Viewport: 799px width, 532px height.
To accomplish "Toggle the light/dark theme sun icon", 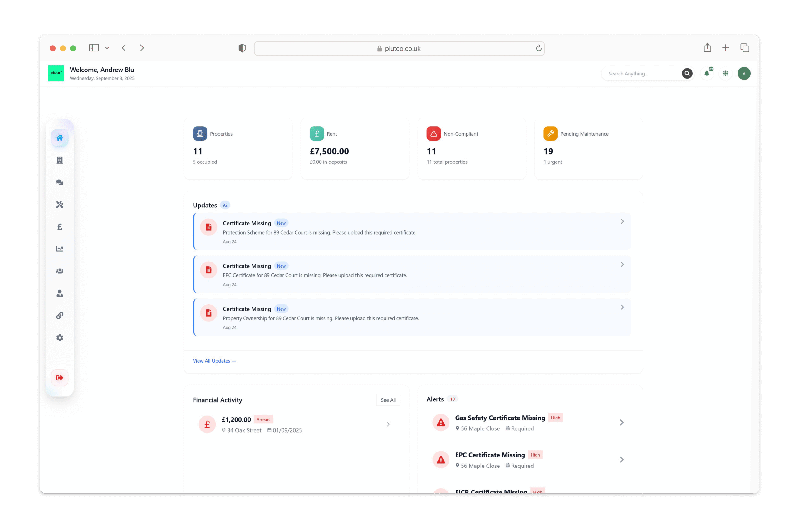I will (725, 74).
